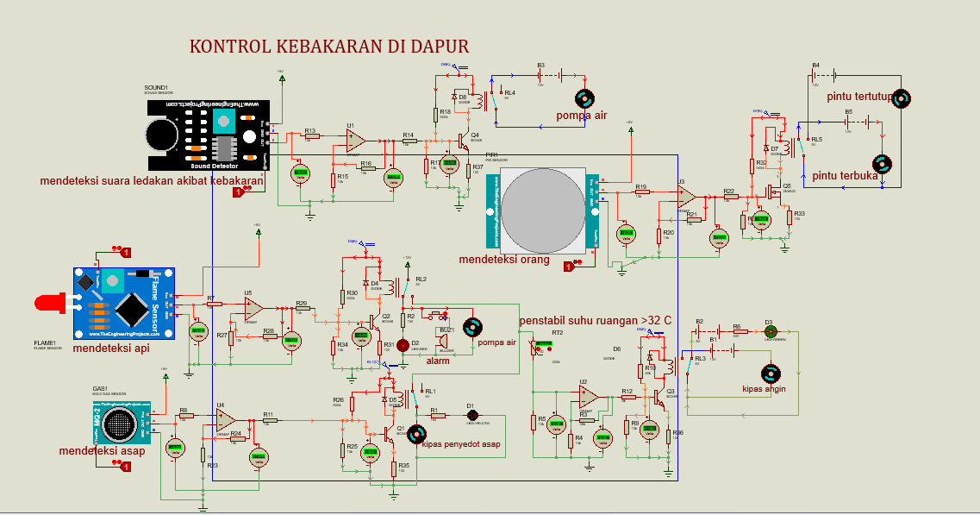Click the 'mendeteksi asap' label
The height and width of the screenshot is (515, 980).
[x=102, y=451]
